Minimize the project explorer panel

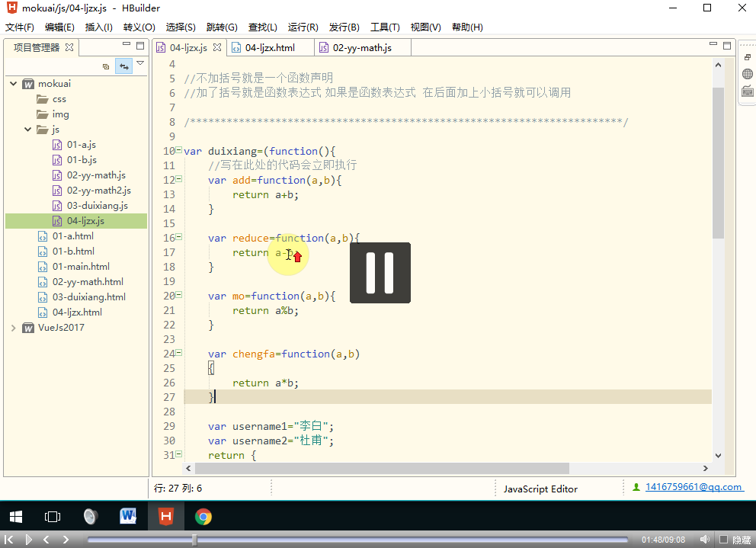(125, 45)
